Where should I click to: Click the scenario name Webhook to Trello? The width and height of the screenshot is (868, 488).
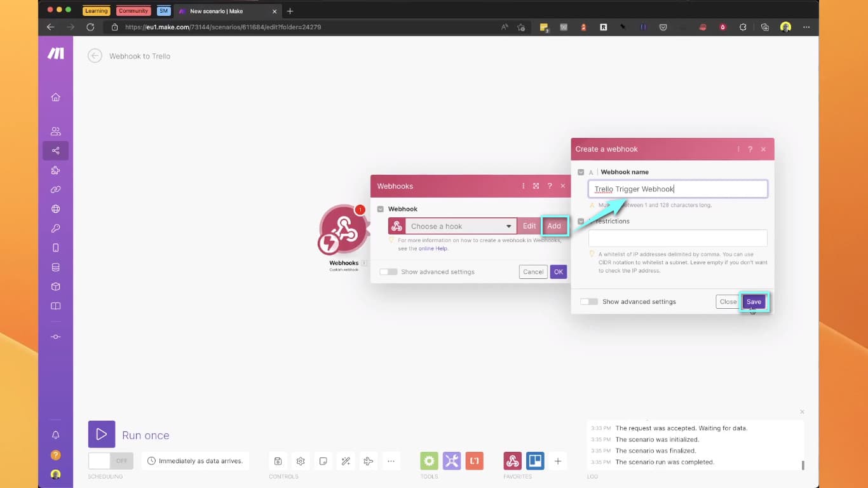tap(140, 56)
